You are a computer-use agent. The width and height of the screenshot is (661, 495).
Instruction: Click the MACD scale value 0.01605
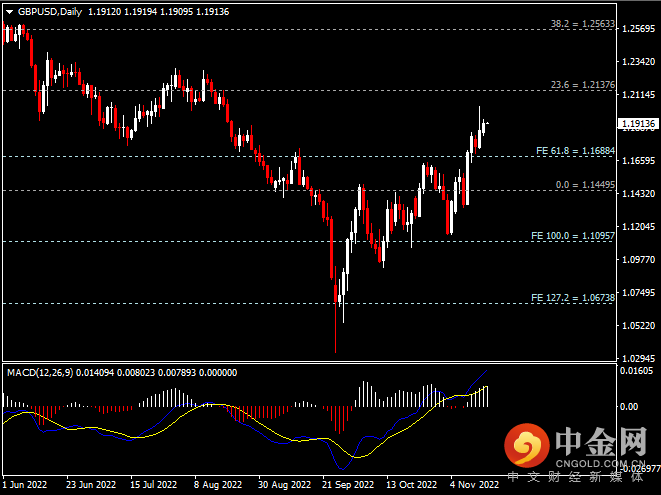(637, 371)
